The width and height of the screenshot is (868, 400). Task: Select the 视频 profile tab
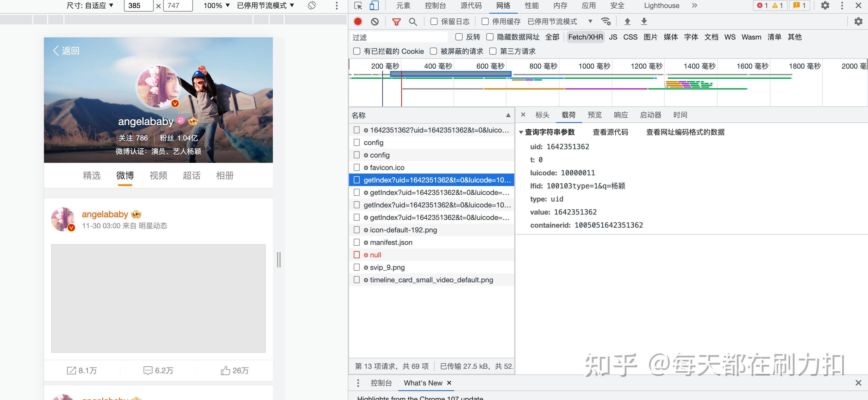(x=158, y=175)
